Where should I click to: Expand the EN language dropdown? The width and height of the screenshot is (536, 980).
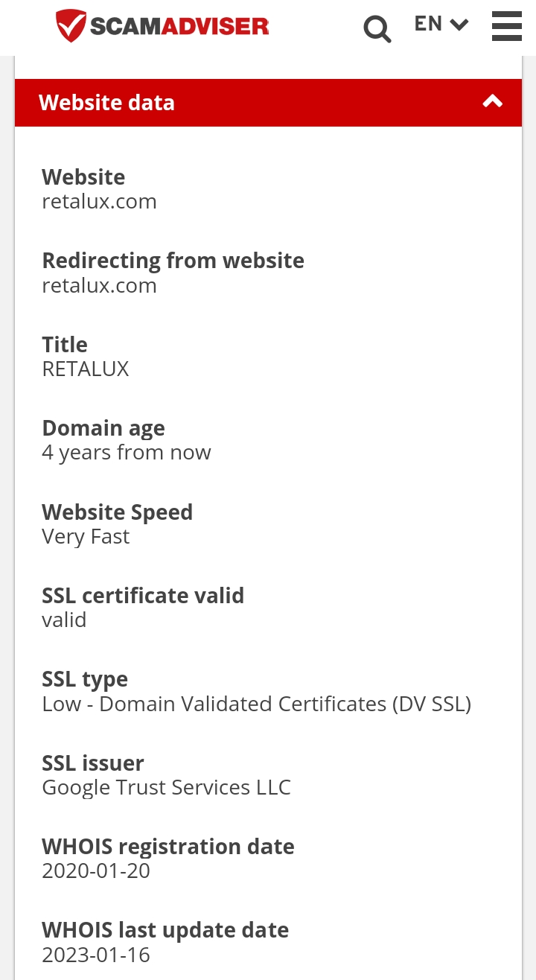click(x=441, y=24)
